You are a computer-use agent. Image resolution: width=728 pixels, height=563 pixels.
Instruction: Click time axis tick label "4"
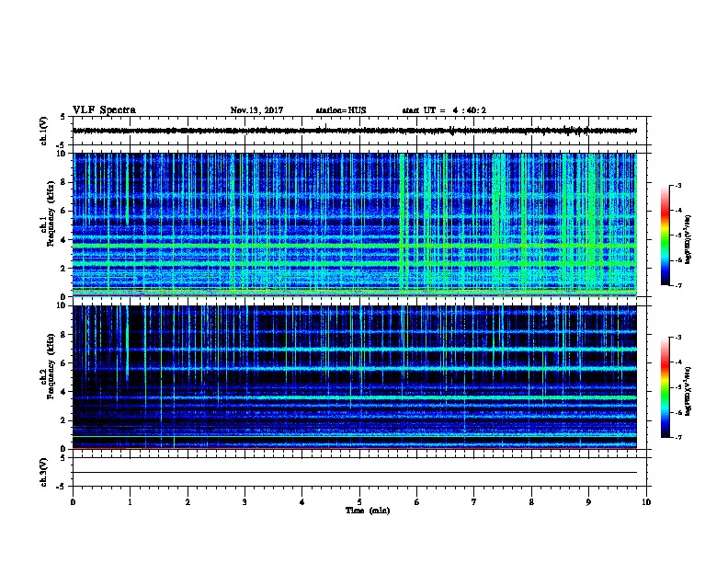click(x=302, y=501)
